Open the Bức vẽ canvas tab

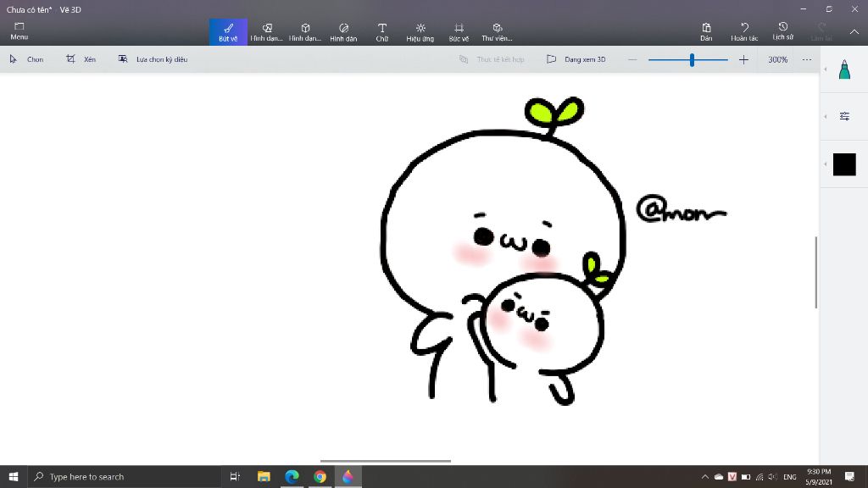pos(459,32)
